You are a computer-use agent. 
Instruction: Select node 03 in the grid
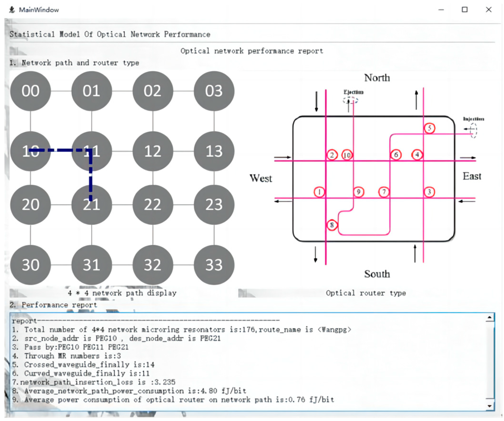pyautogui.click(x=214, y=91)
